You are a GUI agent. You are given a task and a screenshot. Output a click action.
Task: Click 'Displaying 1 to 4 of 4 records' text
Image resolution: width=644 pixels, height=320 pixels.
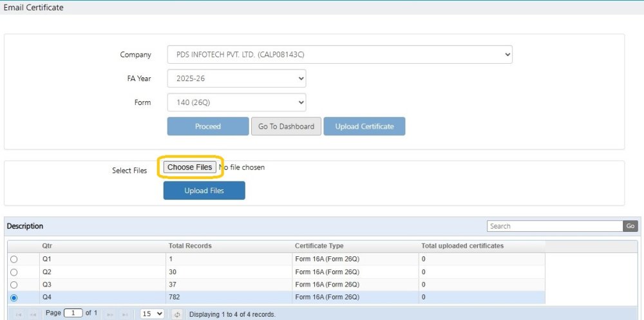coord(232,315)
